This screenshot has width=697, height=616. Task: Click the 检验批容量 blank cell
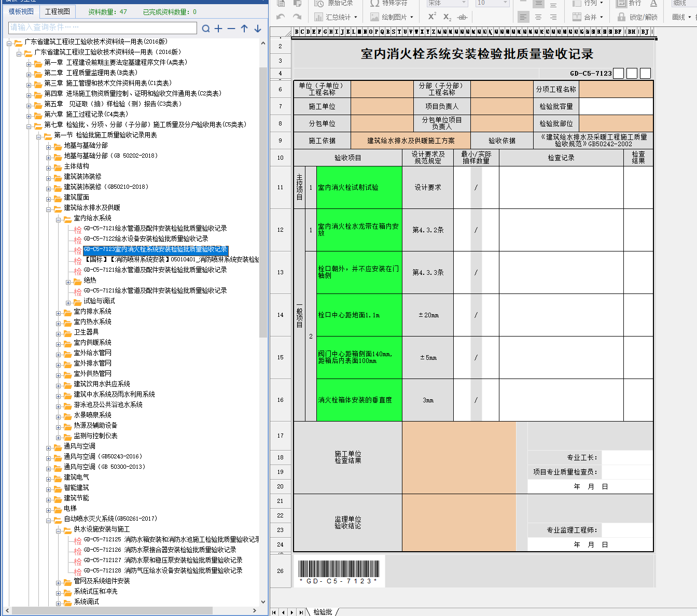point(616,106)
